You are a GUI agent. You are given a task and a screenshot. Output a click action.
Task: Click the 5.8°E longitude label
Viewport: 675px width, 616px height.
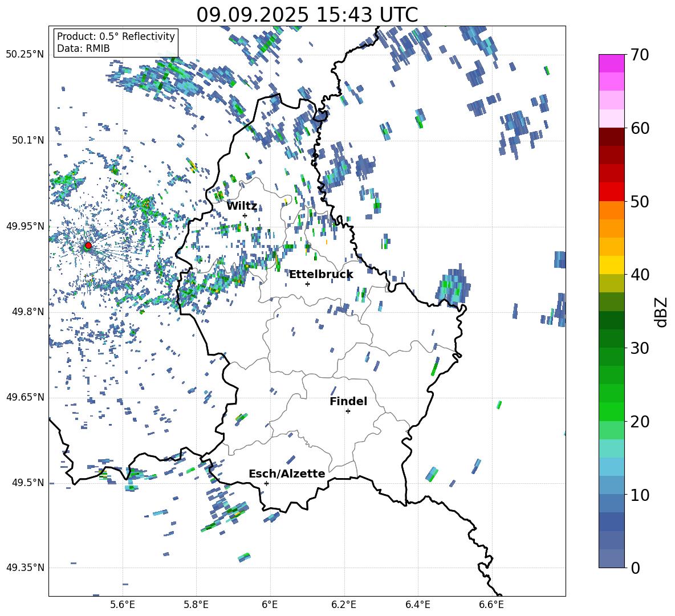coord(196,605)
